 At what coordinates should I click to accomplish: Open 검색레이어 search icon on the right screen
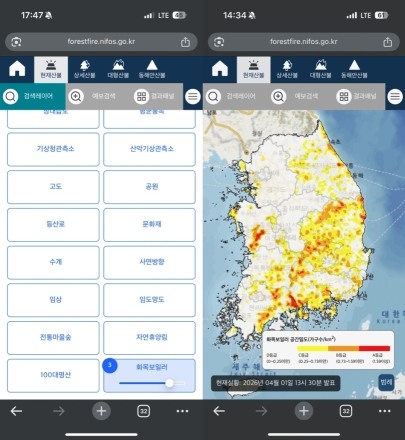point(213,97)
